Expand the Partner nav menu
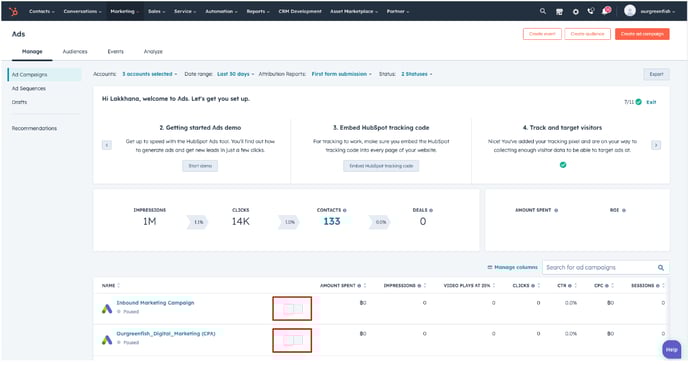688x365 pixels. click(x=398, y=11)
